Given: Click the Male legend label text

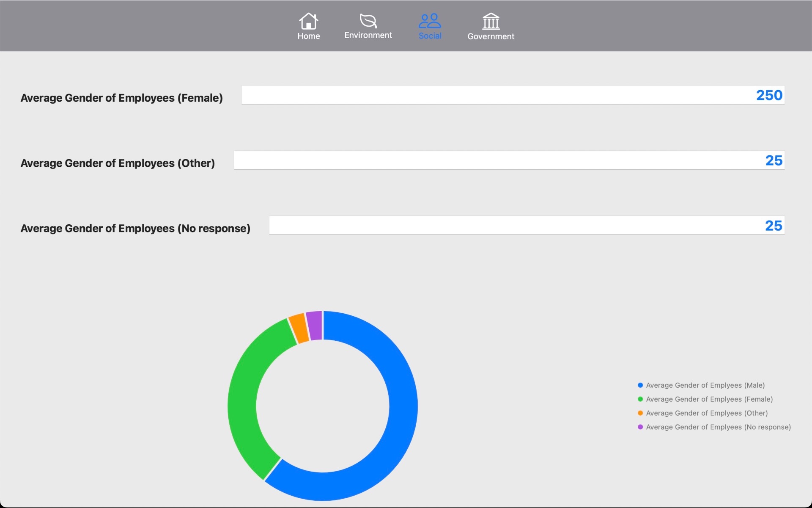Looking at the screenshot, I should (705, 385).
